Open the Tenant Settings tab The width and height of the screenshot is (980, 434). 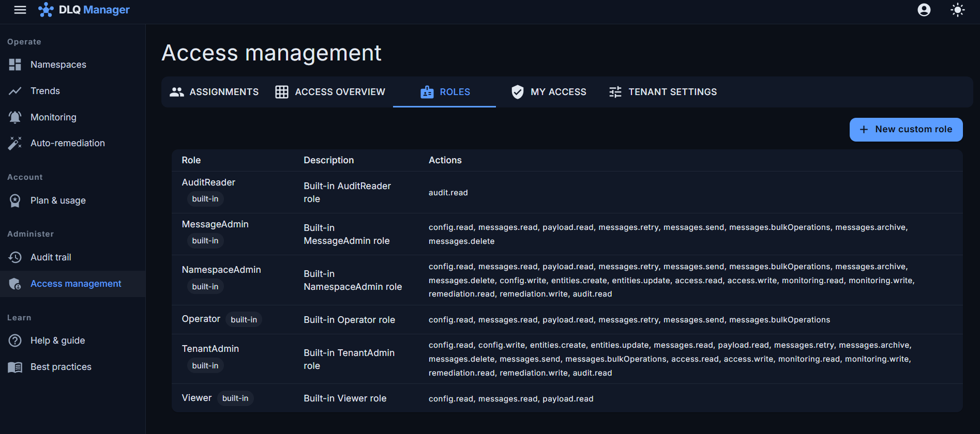click(x=663, y=92)
